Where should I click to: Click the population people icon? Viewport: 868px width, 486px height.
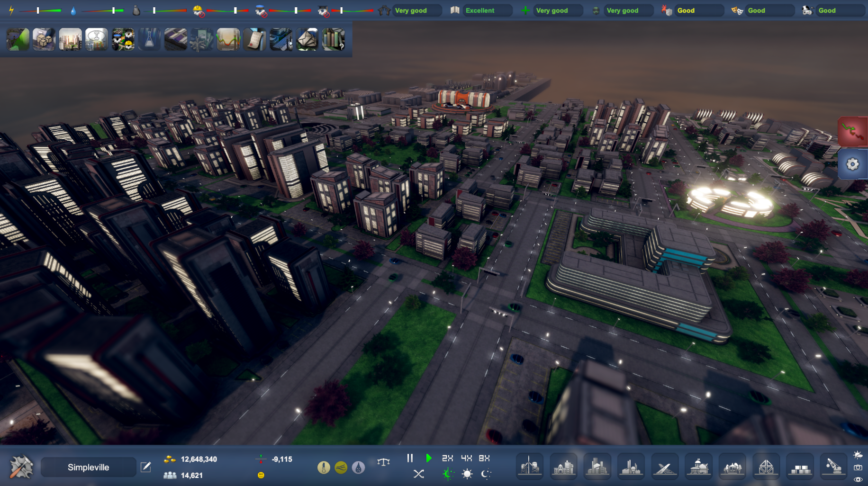pos(170,475)
